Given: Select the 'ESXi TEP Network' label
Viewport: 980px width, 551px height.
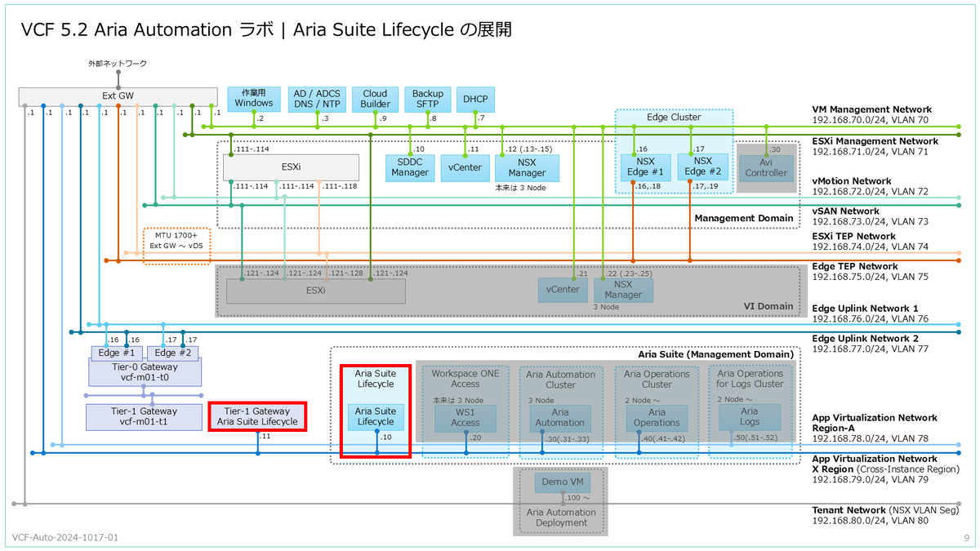Looking at the screenshot, I should [x=855, y=236].
